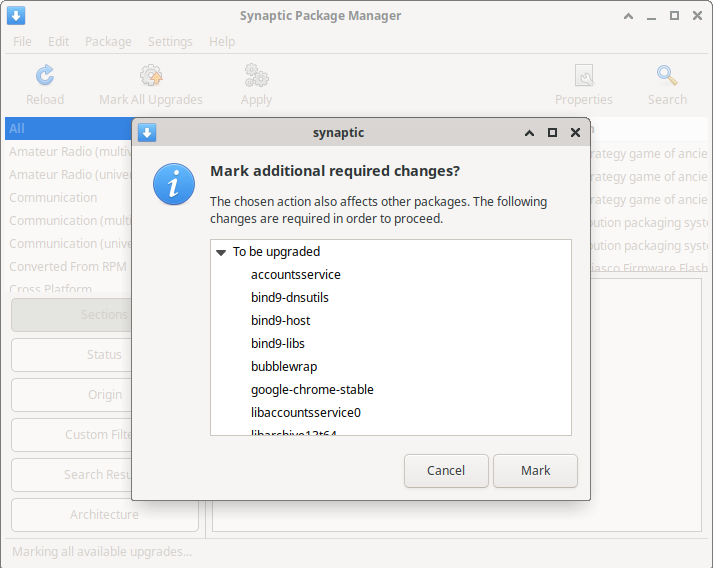
Task: Click the Search magnifier icon
Action: (667, 75)
